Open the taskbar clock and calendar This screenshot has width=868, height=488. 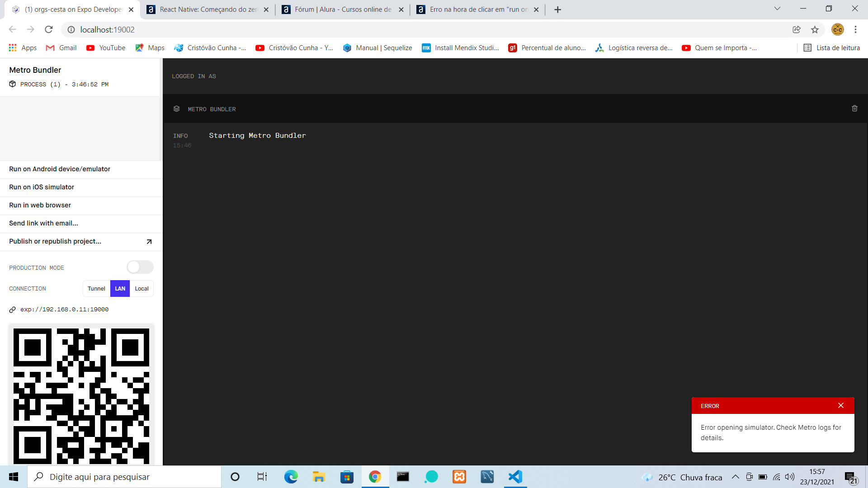point(817,477)
